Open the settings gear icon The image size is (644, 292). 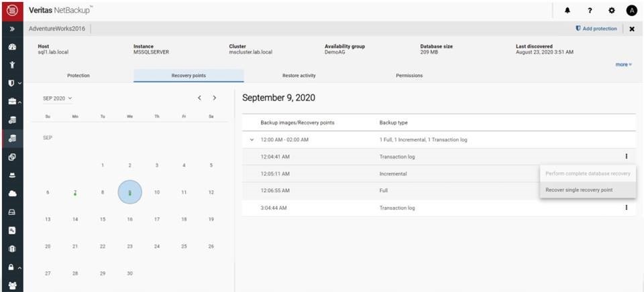tap(612, 11)
